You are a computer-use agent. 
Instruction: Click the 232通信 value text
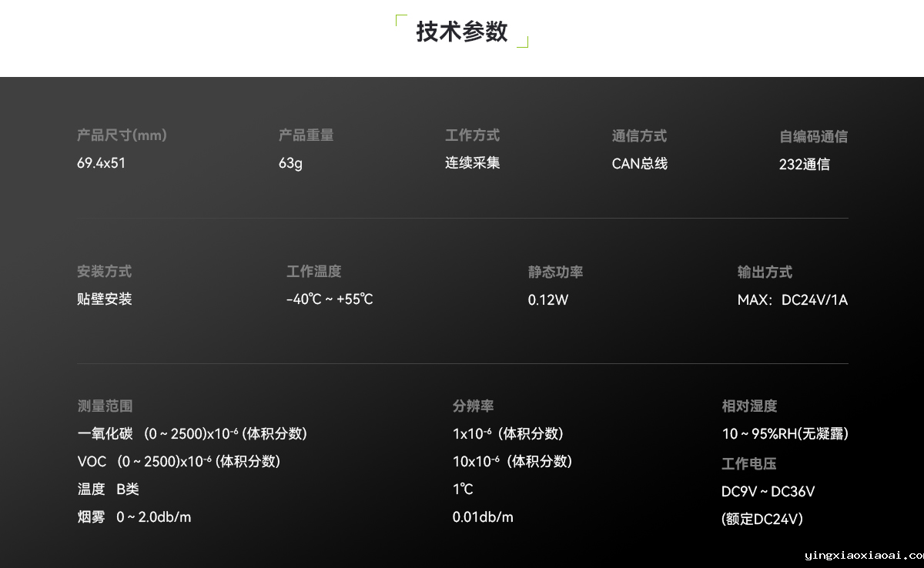(804, 164)
